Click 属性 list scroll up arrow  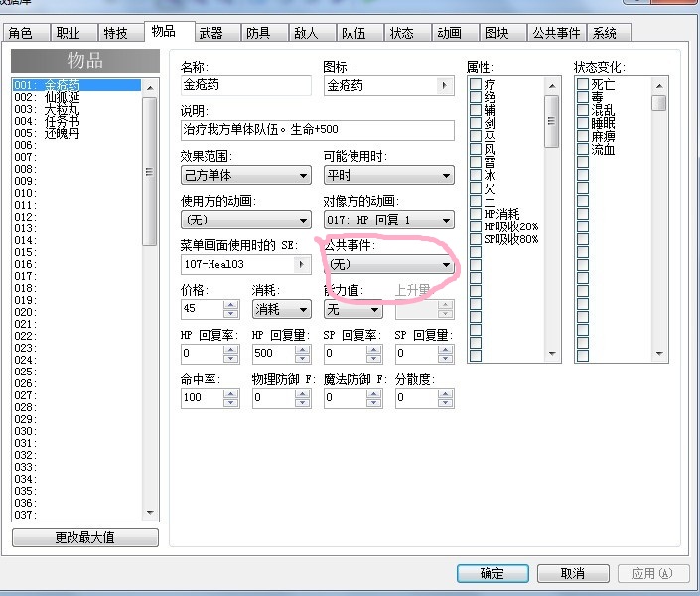(x=552, y=85)
